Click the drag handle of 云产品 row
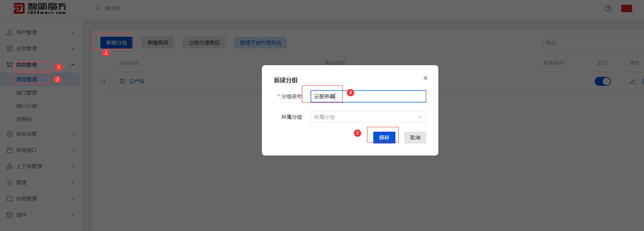Viewport: 644px width, 231px height. (103, 81)
